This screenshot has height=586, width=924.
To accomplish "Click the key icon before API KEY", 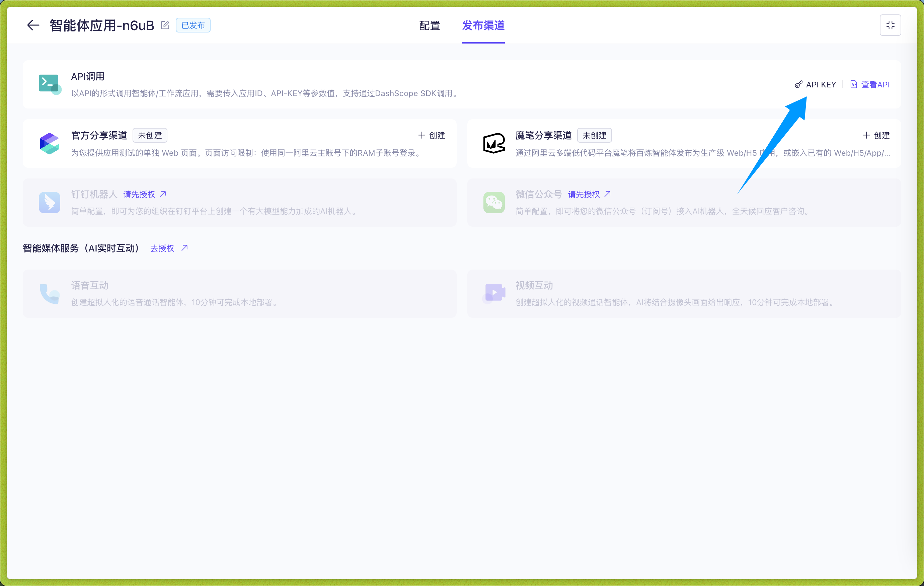I will pos(798,84).
